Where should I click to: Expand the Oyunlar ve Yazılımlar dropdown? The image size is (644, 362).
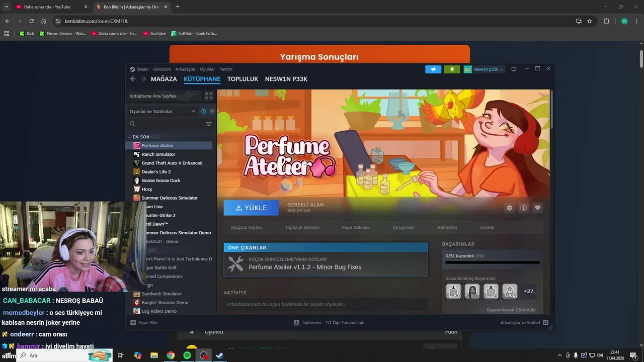(163, 111)
